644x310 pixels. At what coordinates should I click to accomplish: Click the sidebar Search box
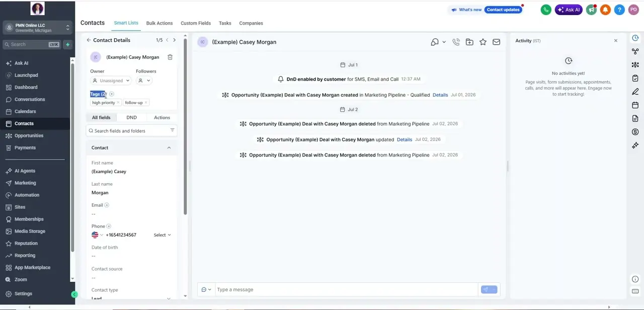32,44
